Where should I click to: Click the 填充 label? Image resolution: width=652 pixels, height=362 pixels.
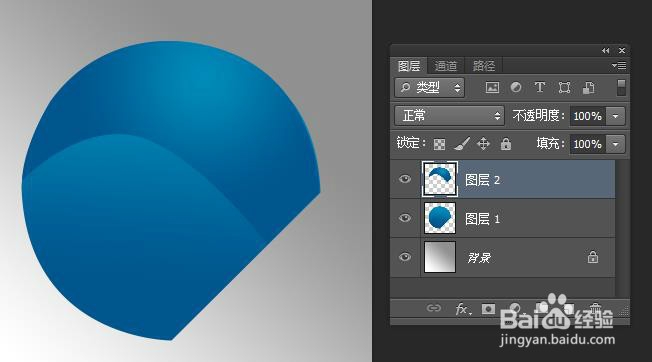tap(551, 144)
